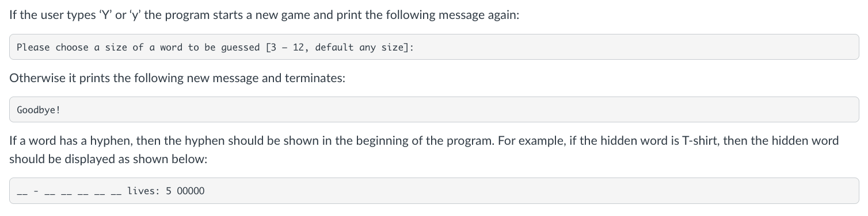Click the '00000' text after lives
Viewport: 868px width, 216px height.
190,191
